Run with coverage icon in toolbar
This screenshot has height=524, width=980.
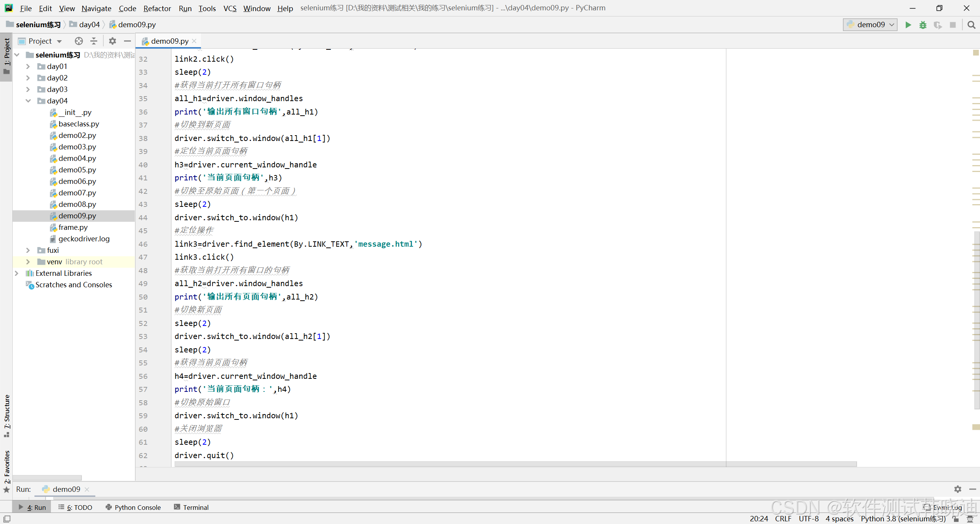click(938, 25)
